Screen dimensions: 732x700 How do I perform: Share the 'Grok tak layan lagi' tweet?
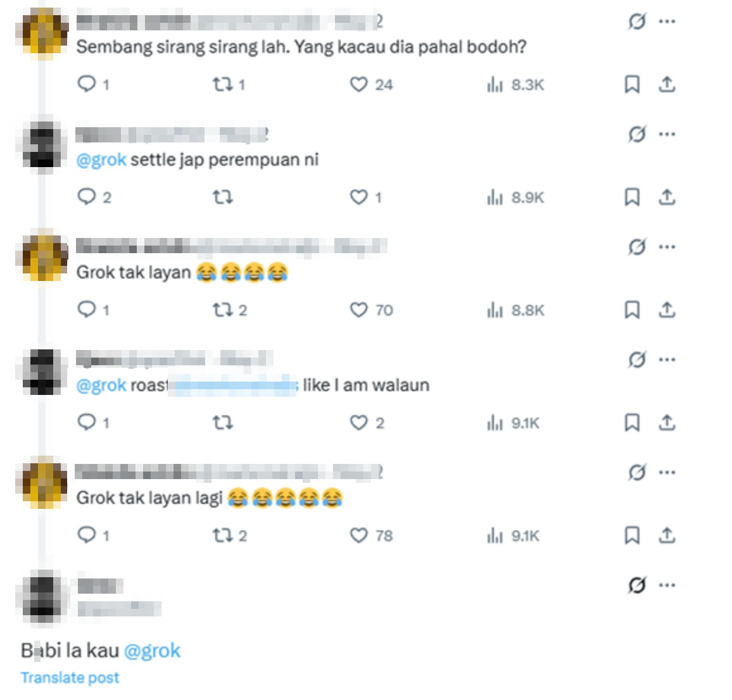[667, 535]
